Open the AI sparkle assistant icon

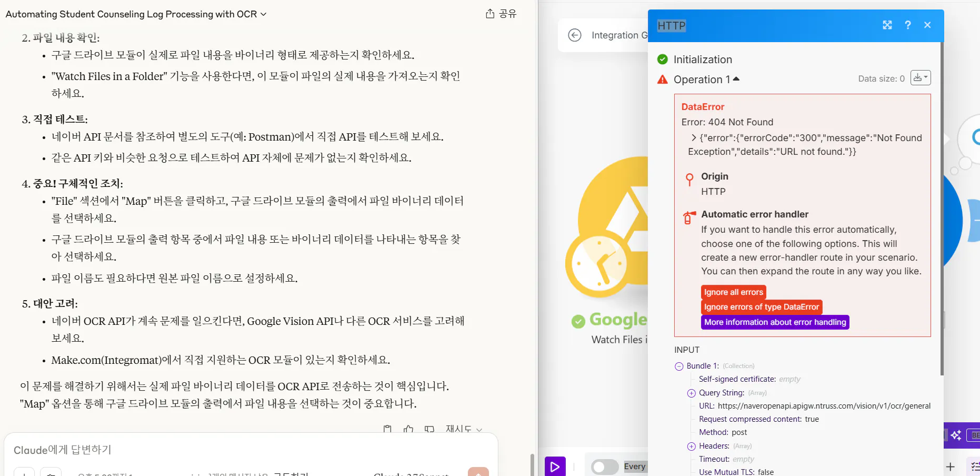956,435
